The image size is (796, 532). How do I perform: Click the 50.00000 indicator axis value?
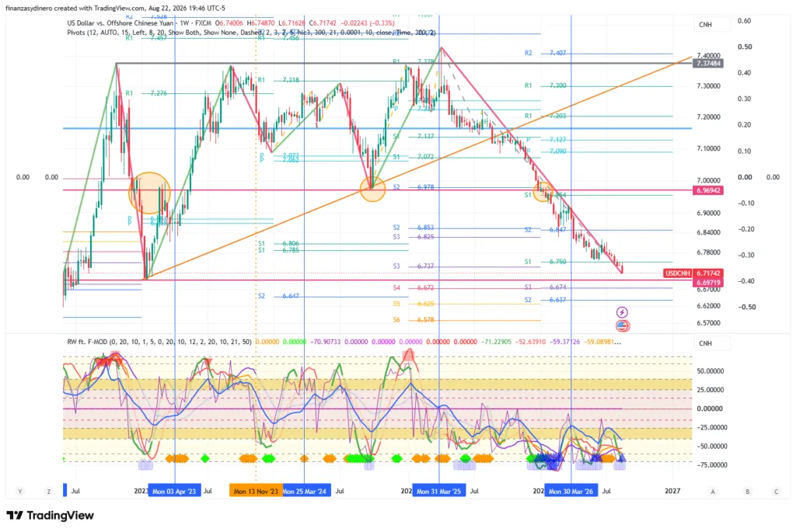point(710,371)
